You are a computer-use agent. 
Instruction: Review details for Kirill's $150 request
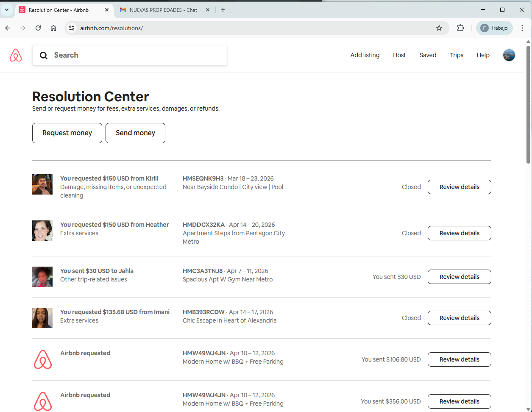[x=459, y=187]
